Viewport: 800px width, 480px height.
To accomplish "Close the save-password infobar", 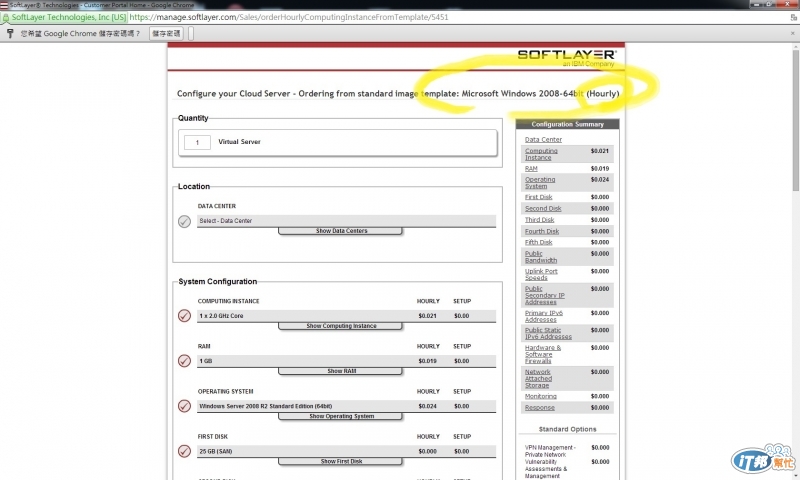I will coord(792,33).
